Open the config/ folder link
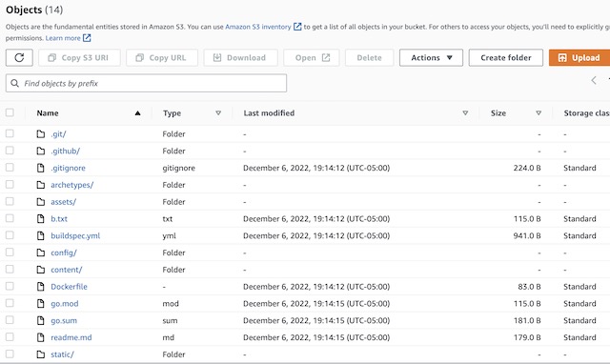This screenshot has height=364, width=610. (x=64, y=253)
